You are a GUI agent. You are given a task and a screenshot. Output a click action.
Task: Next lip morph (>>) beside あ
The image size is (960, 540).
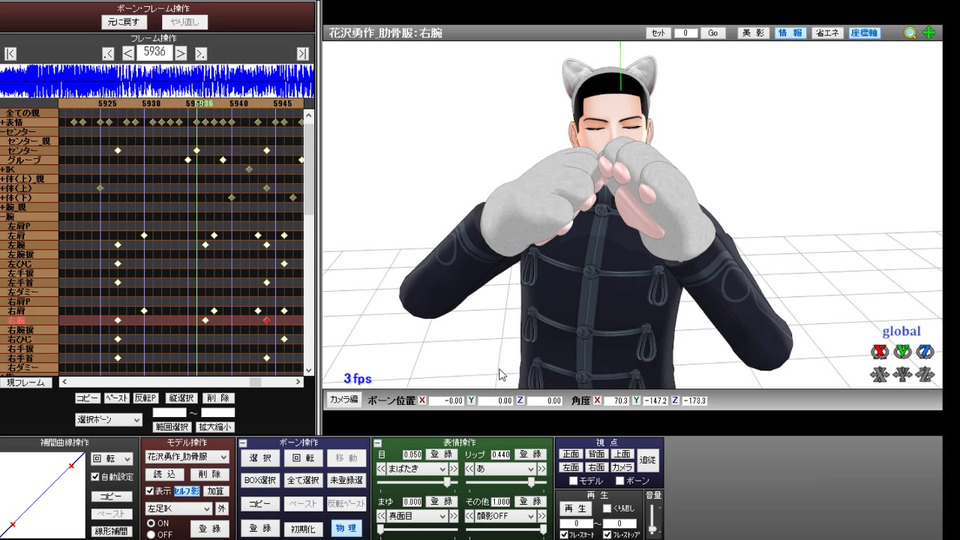pyautogui.click(x=542, y=469)
